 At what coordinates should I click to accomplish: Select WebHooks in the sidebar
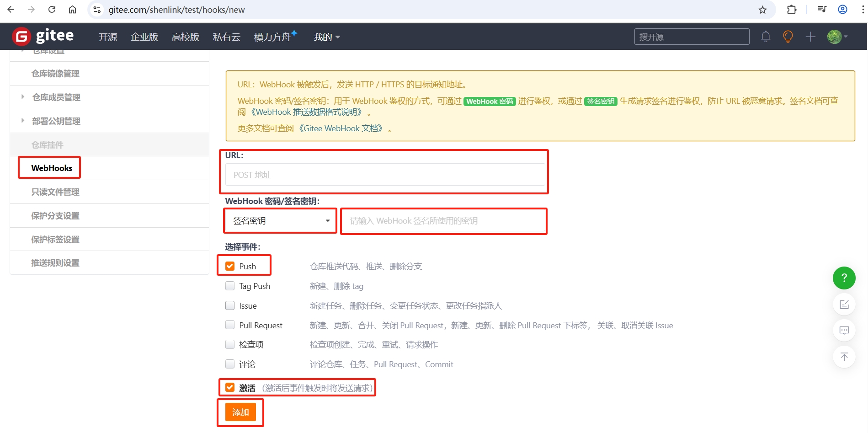click(x=51, y=168)
